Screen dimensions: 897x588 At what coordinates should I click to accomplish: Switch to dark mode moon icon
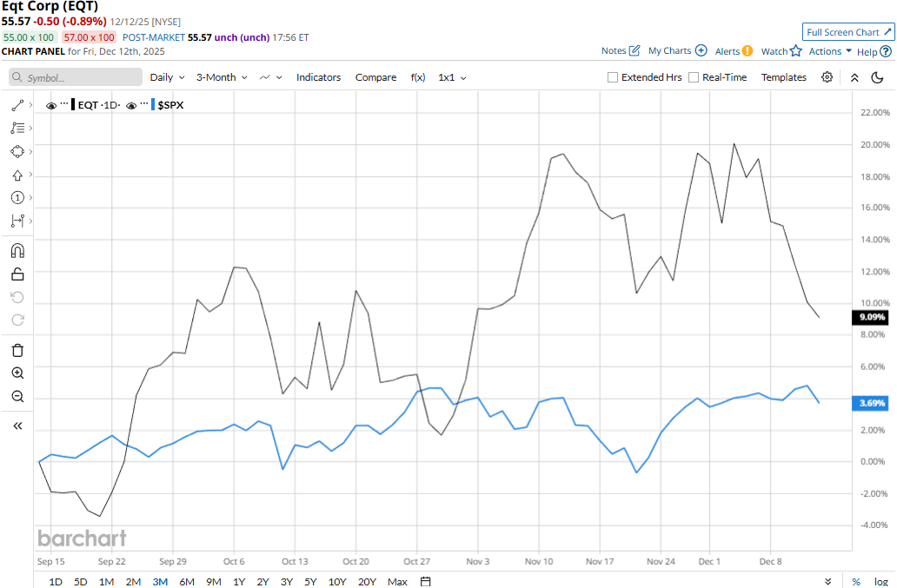point(877,77)
